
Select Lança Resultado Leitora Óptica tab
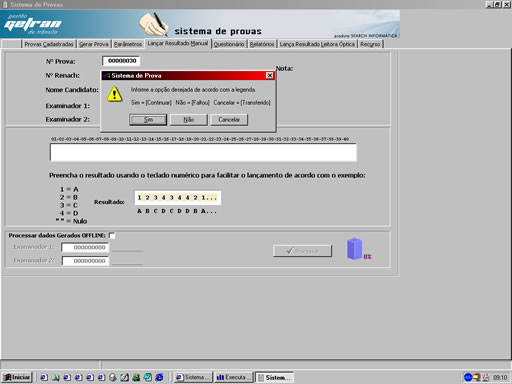pyautogui.click(x=317, y=44)
